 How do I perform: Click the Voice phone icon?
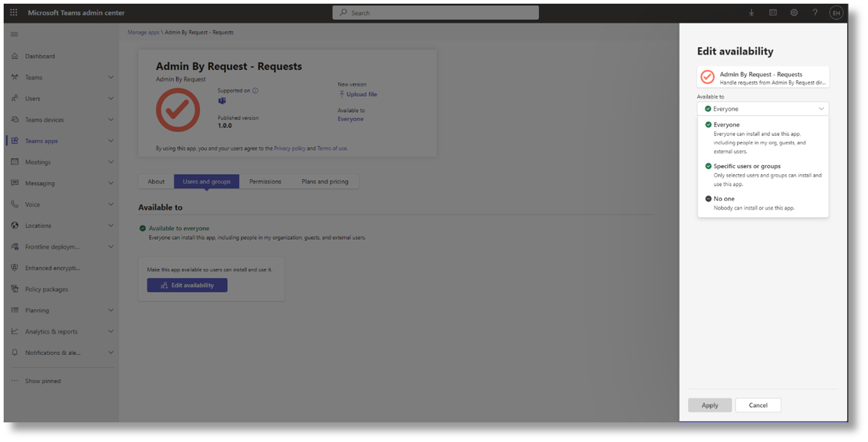pos(15,204)
